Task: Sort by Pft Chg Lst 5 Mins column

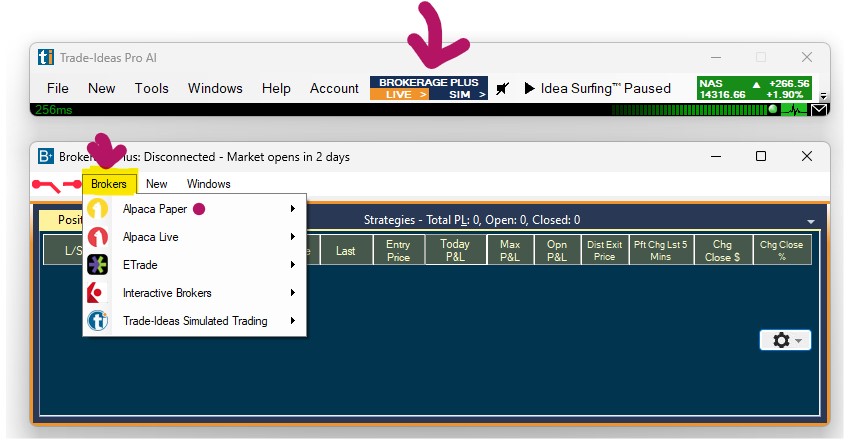Action: (x=661, y=251)
